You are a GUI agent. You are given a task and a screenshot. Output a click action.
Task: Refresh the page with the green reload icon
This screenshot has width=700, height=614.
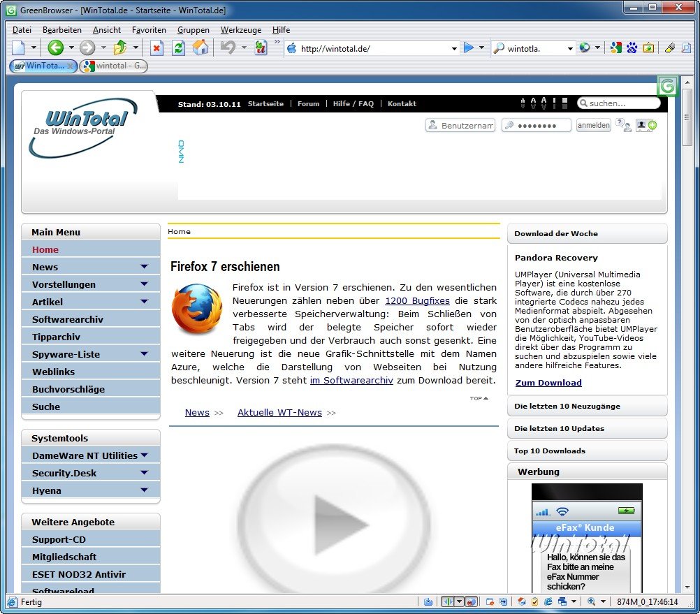coord(177,47)
